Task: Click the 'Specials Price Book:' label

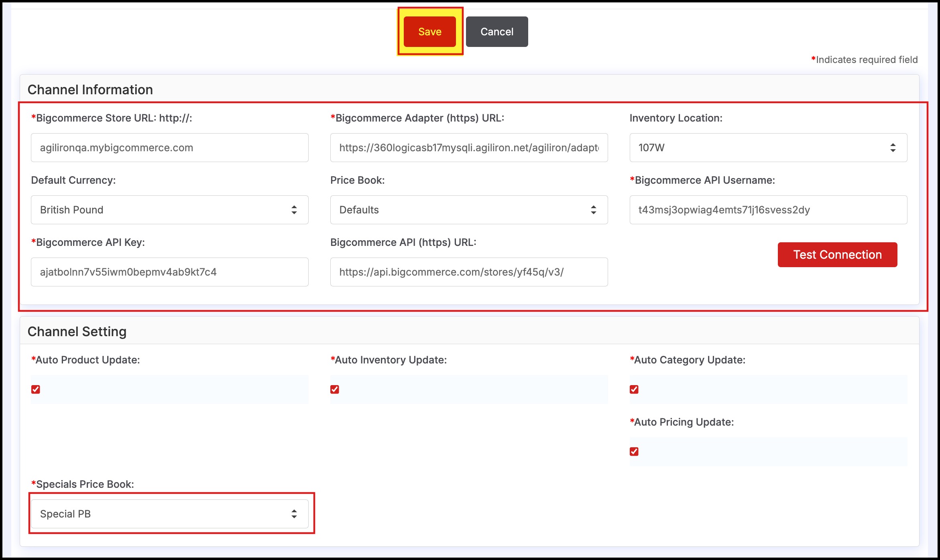Action: 83,484
